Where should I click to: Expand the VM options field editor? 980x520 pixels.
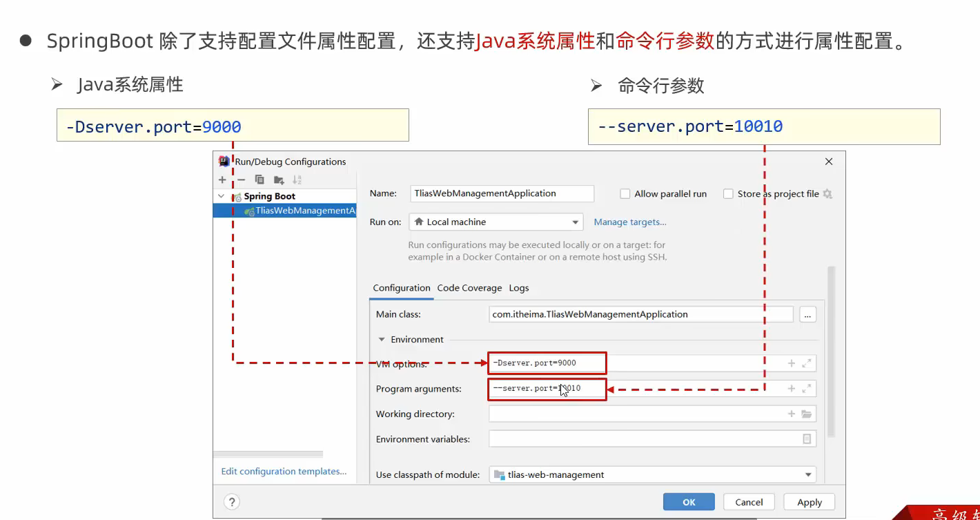(806, 363)
